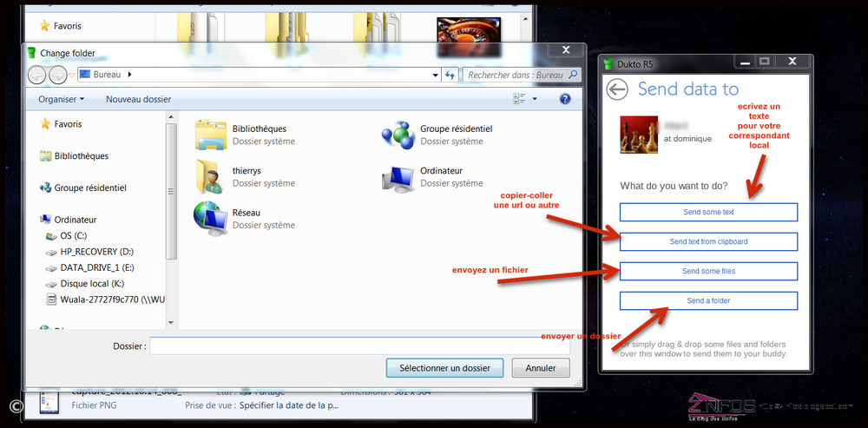Click Send some text button
This screenshot has height=428, width=868.
708,212
